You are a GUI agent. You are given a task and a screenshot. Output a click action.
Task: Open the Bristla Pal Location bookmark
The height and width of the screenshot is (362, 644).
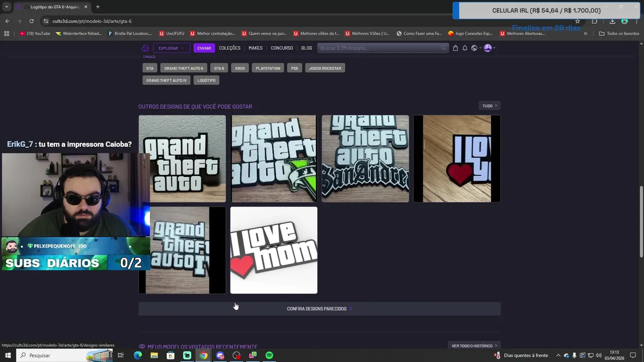(x=130, y=34)
